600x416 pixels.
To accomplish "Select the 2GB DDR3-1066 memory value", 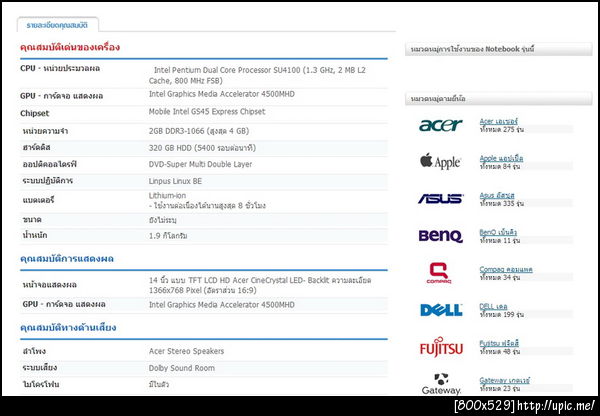I will (199, 131).
